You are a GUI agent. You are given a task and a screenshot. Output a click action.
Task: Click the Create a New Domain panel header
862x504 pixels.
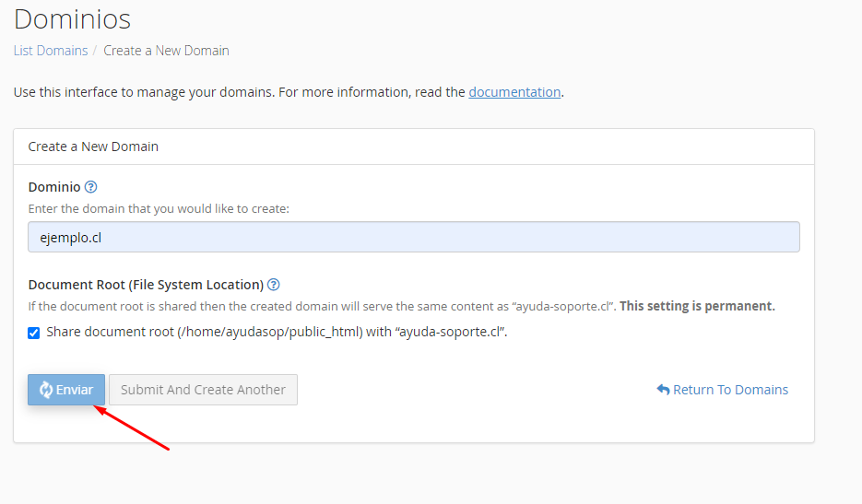point(414,147)
